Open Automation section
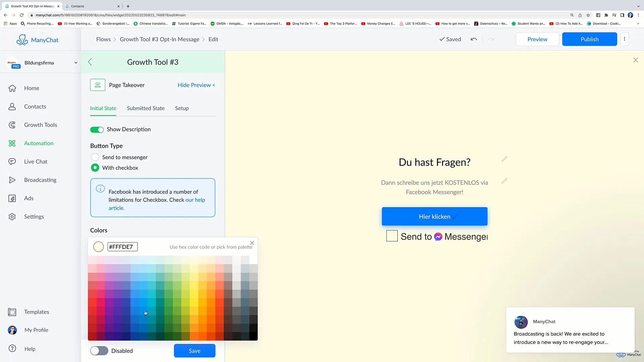The width and height of the screenshot is (644, 362). coord(39,143)
